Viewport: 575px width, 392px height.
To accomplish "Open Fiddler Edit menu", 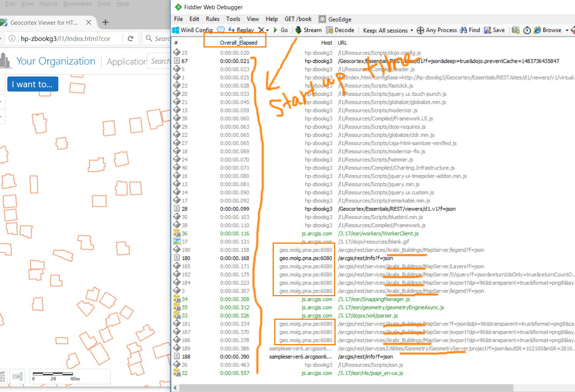I will 194,19.
